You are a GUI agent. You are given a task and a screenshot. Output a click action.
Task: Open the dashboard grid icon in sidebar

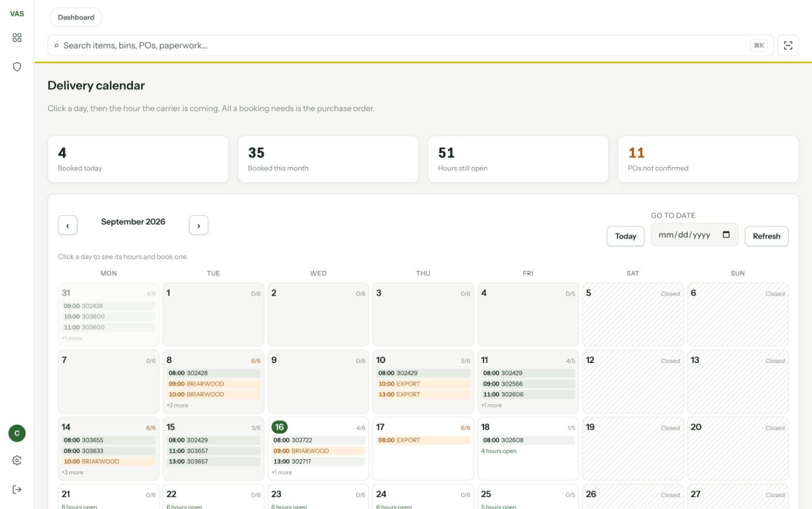[x=17, y=38]
